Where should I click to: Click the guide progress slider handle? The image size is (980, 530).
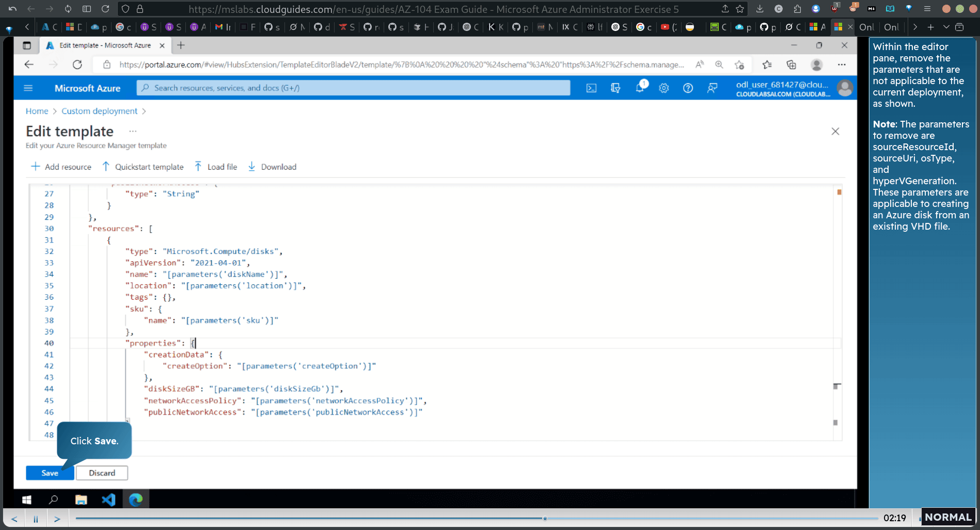545,518
